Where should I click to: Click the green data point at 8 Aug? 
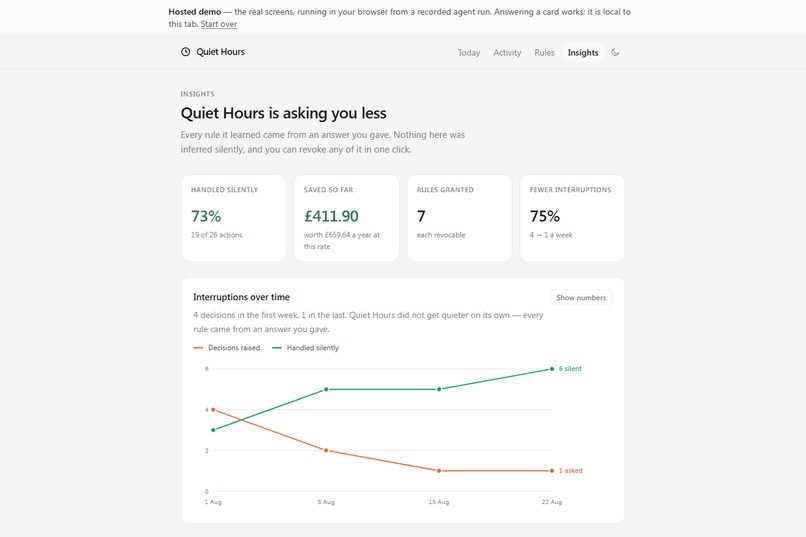coord(326,390)
